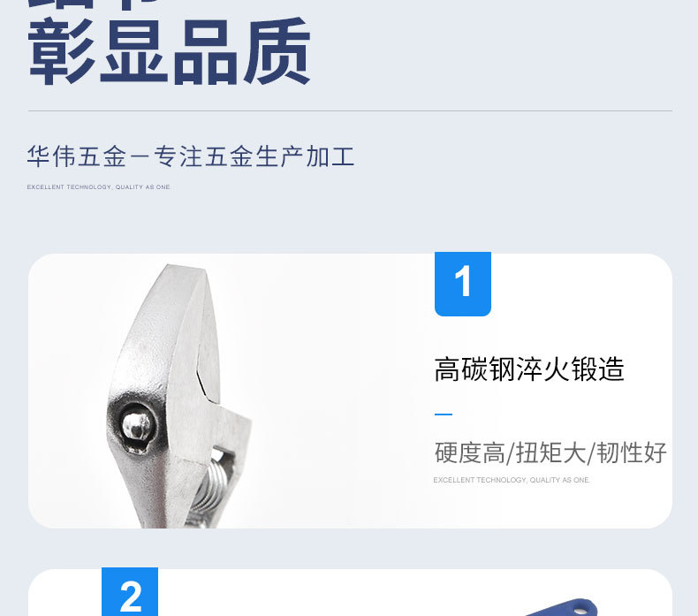Click the short blue dash under 高碳钢淬火锻造
This screenshot has height=616, width=698.
click(444, 414)
